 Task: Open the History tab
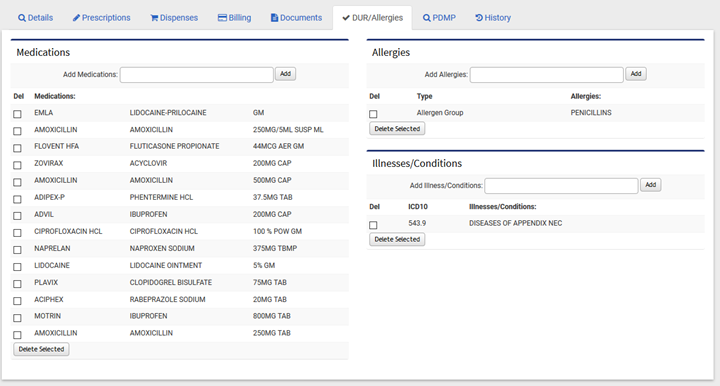tap(493, 18)
